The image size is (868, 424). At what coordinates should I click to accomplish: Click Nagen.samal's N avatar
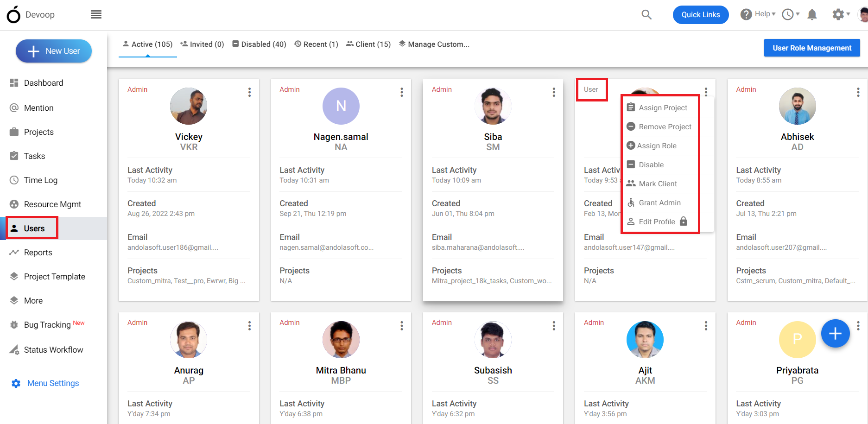point(341,106)
